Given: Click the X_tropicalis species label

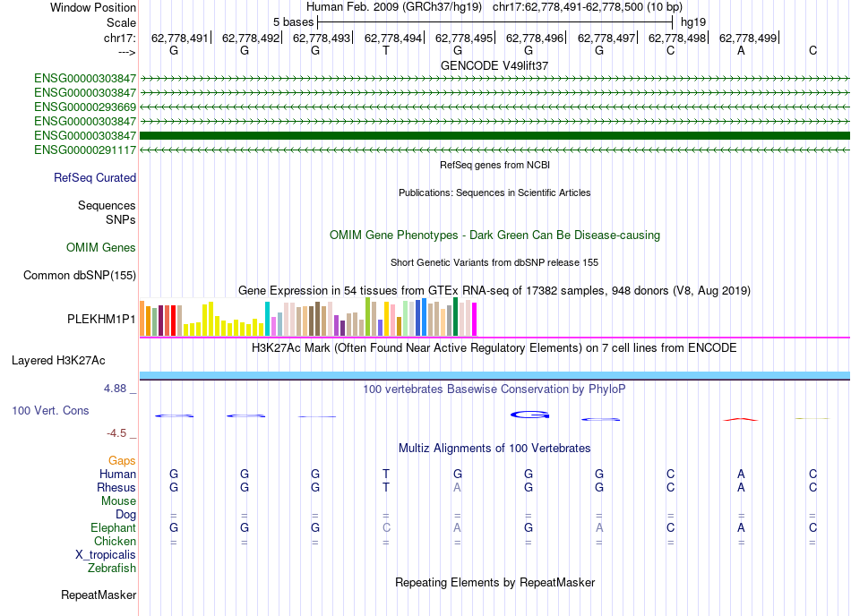Looking at the screenshot, I should pyautogui.click(x=106, y=555).
